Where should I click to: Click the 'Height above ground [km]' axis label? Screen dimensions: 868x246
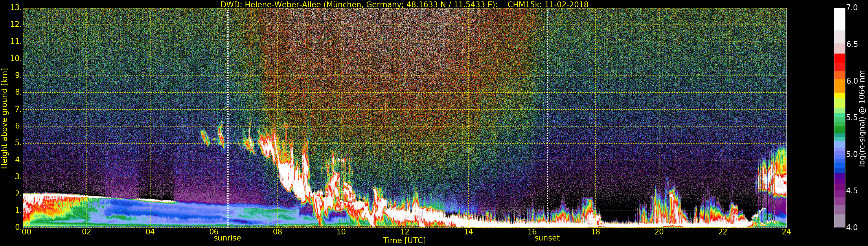4,118
